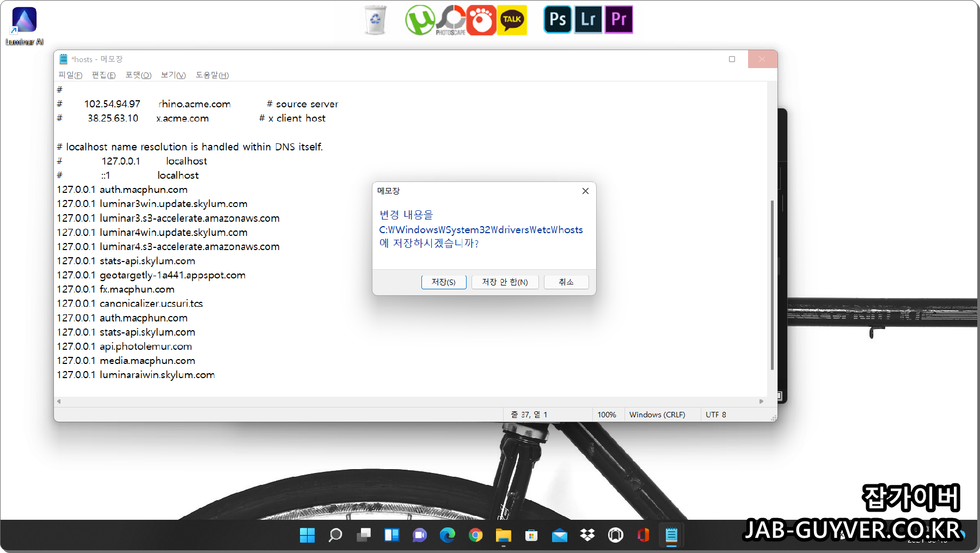Open the Windows Start menu
The height and width of the screenshot is (553, 980).
coord(307,536)
